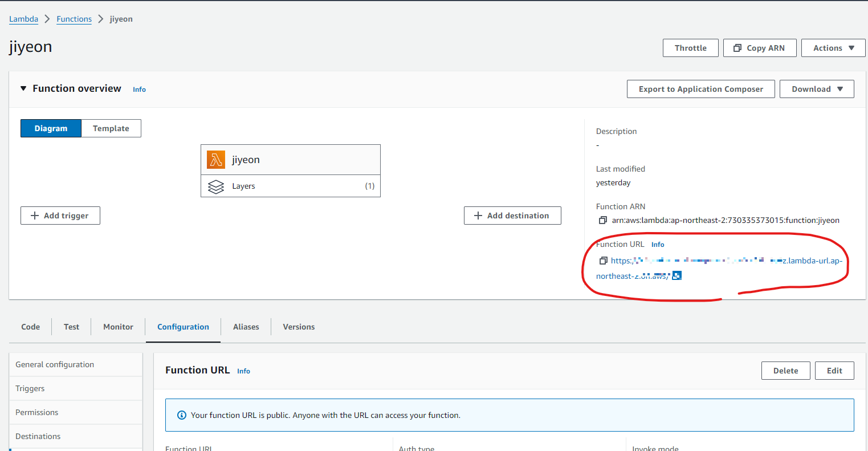Click the Edit button for Function URL
The image size is (868, 451).
click(x=834, y=371)
